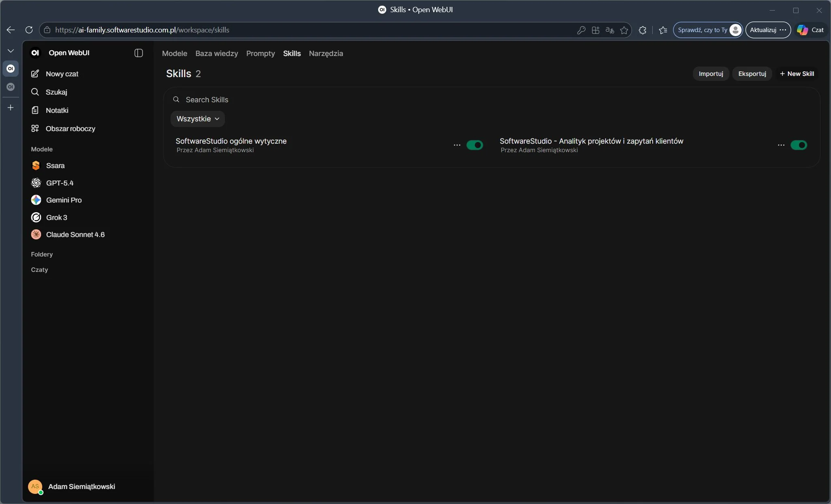This screenshot has width=831, height=504.
Task: Switch to the Modele tab
Action: click(175, 54)
